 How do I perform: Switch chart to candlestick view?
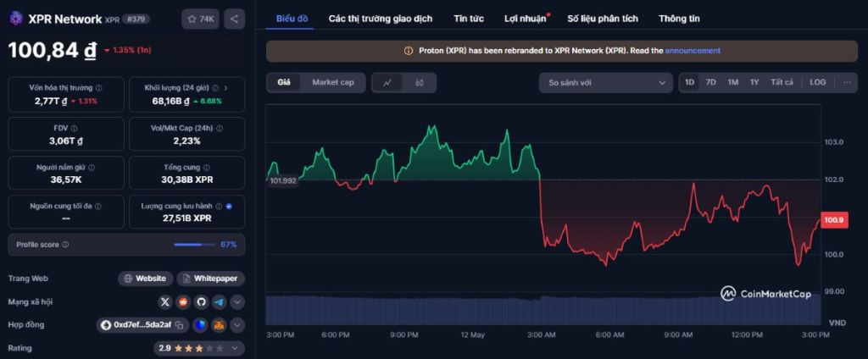pyautogui.click(x=419, y=83)
